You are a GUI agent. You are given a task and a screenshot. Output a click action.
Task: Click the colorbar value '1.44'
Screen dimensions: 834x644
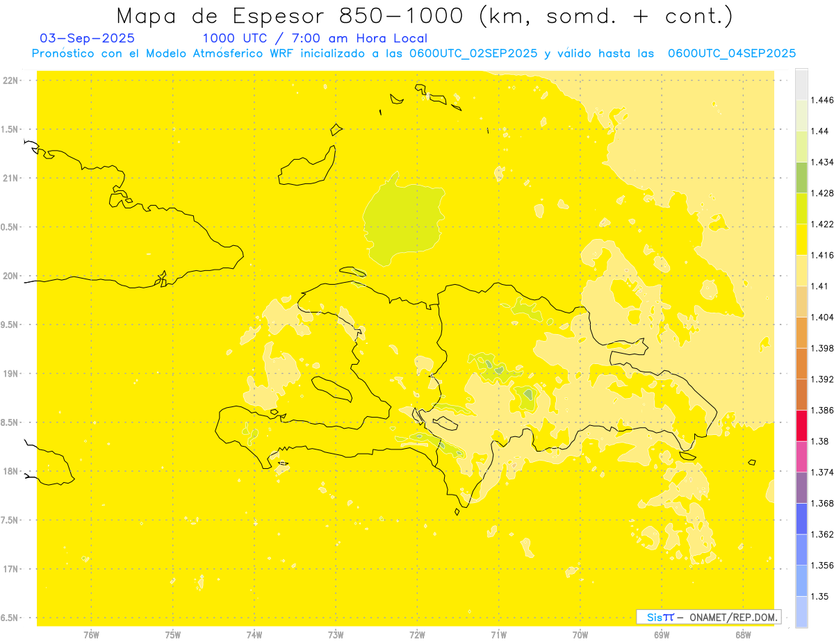click(x=820, y=131)
